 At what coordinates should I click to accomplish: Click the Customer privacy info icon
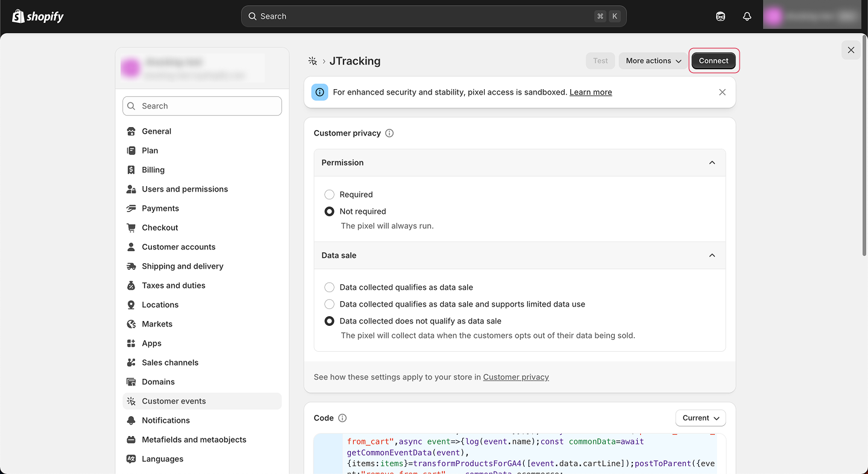pos(389,133)
